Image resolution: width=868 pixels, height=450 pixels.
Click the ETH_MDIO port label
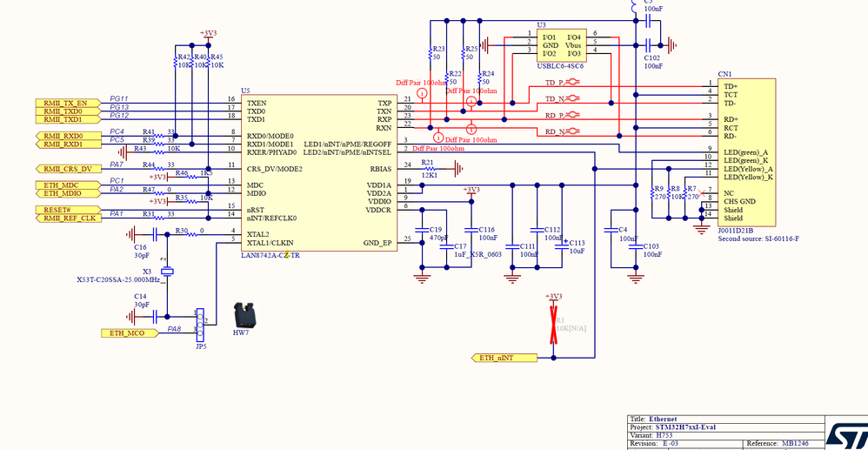point(68,193)
